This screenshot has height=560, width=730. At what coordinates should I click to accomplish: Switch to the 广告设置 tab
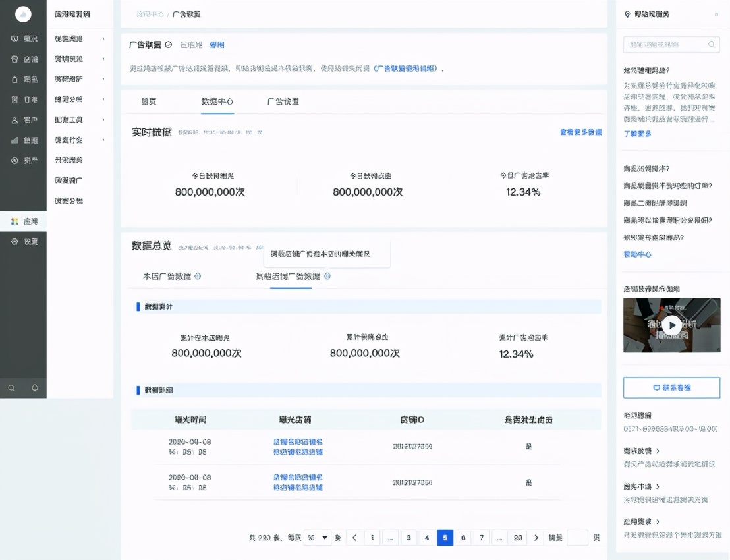pos(283,102)
